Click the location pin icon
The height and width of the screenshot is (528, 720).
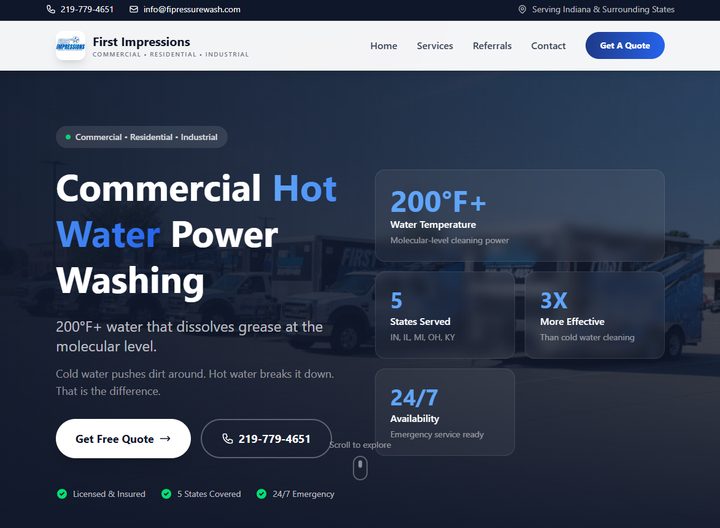point(522,9)
